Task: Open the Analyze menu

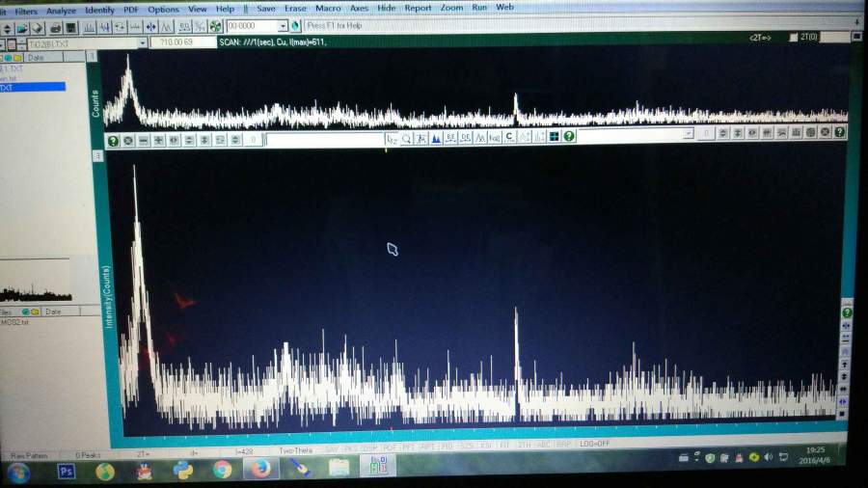Action: (x=61, y=11)
